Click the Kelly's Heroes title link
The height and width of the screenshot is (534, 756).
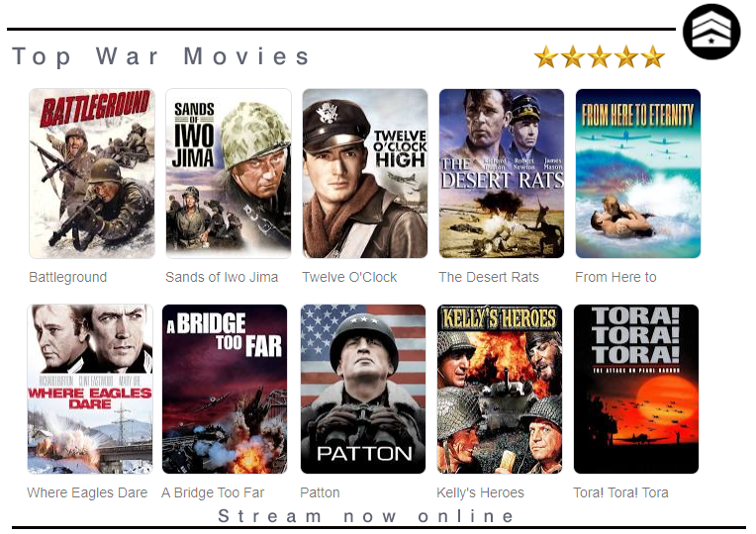[480, 492]
